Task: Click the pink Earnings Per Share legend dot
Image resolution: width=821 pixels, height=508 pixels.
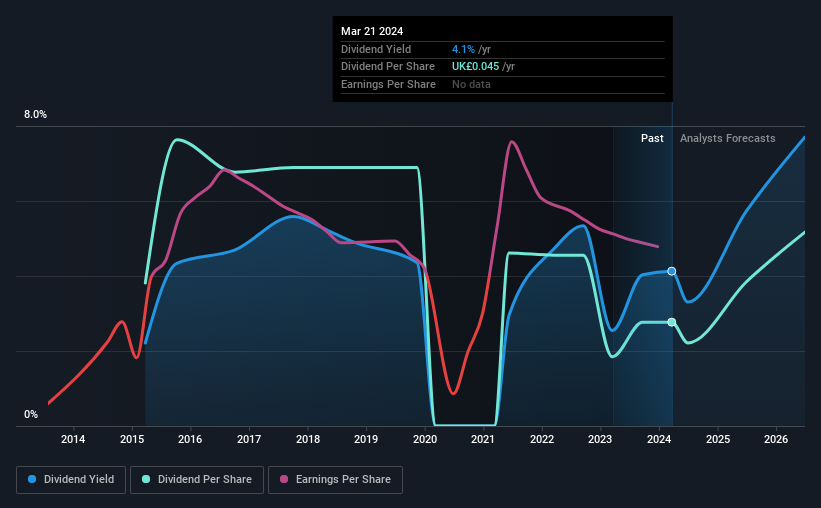Action: [x=284, y=479]
